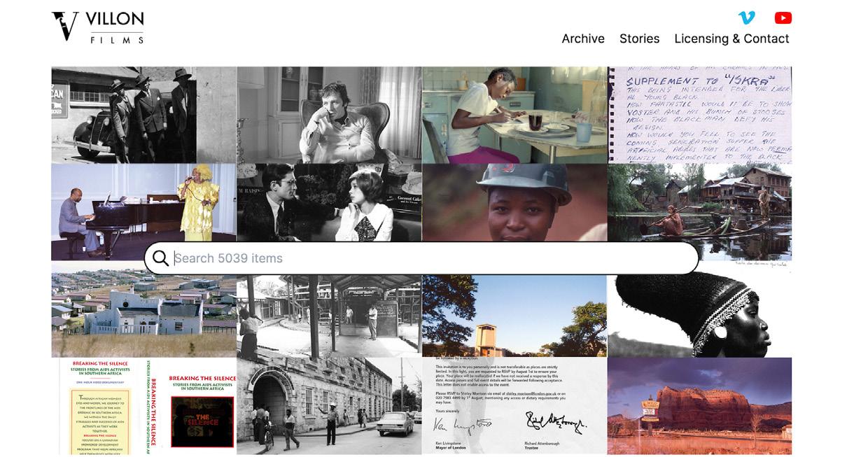Open image of woman writing at kitchen table
This screenshot has width=868, height=457.
click(x=514, y=115)
